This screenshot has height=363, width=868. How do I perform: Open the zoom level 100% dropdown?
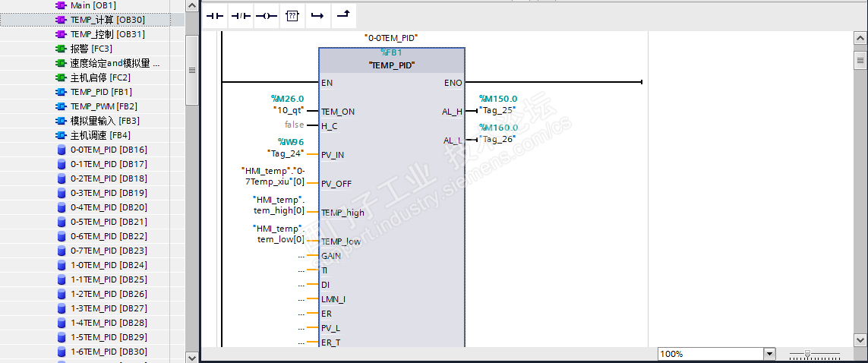pos(769,354)
